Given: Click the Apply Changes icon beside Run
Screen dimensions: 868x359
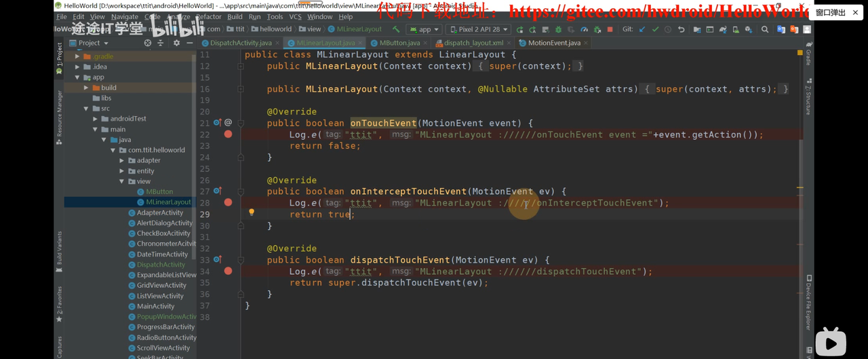Looking at the screenshot, I should 532,29.
